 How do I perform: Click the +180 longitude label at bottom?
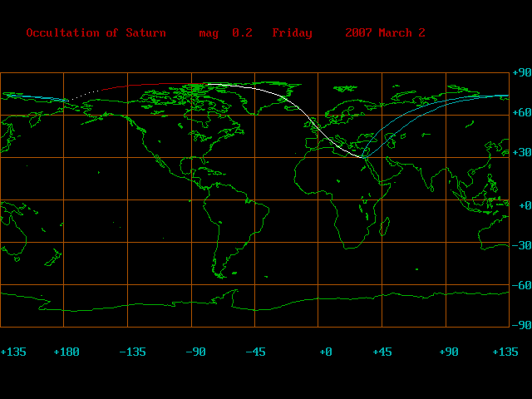click(x=66, y=352)
